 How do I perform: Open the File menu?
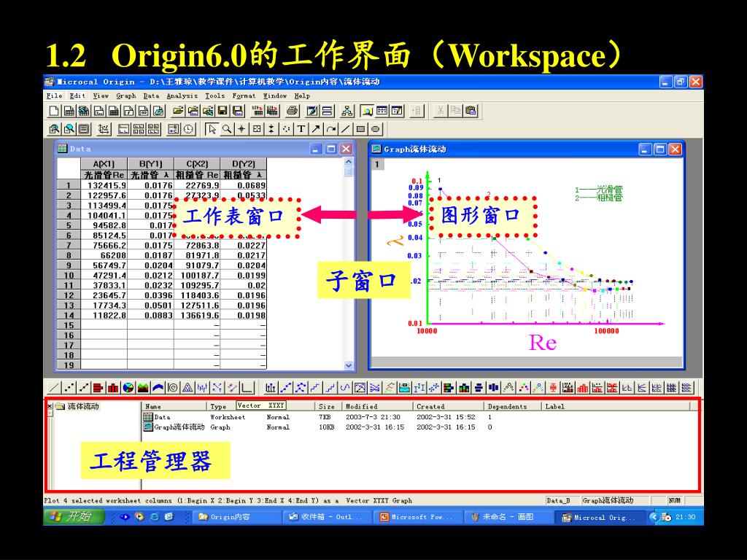click(x=54, y=96)
